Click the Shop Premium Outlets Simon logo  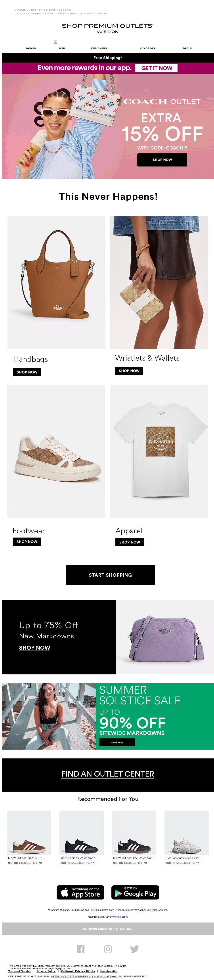108,28
